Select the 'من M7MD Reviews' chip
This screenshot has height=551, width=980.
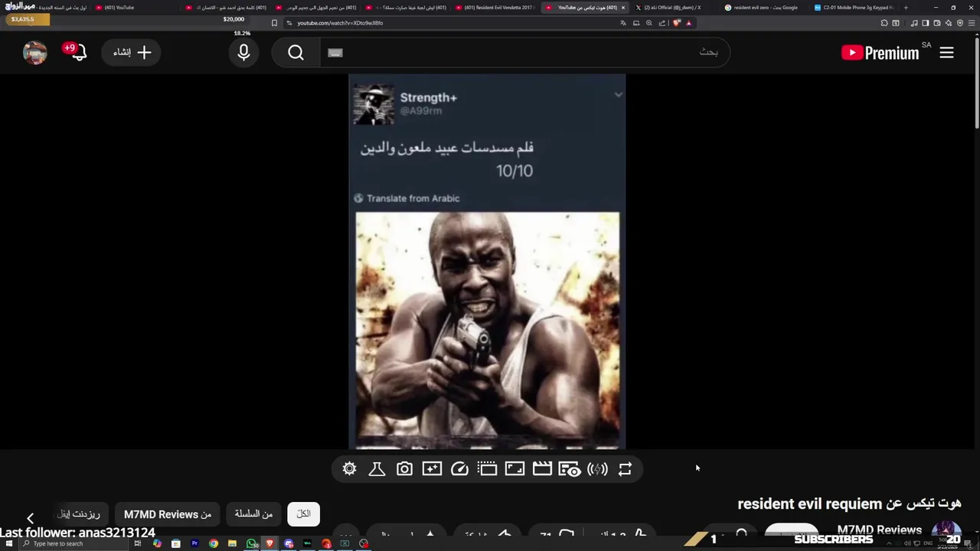[168, 514]
